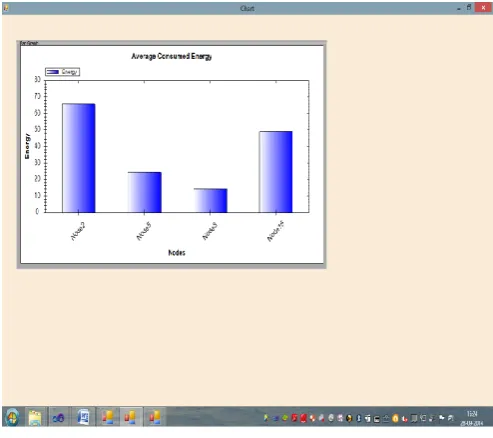The width and height of the screenshot is (493, 438).
Task: Click the green round tray icon
Action: click(x=285, y=418)
